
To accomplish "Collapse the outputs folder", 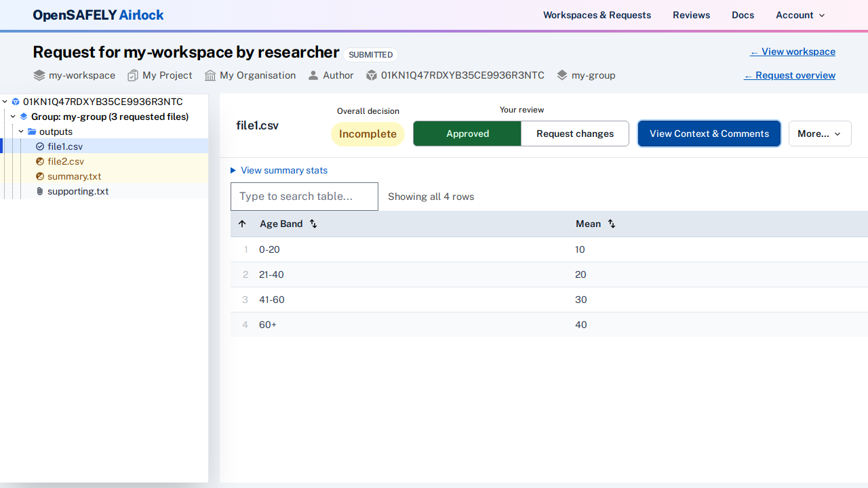I will [x=21, y=131].
